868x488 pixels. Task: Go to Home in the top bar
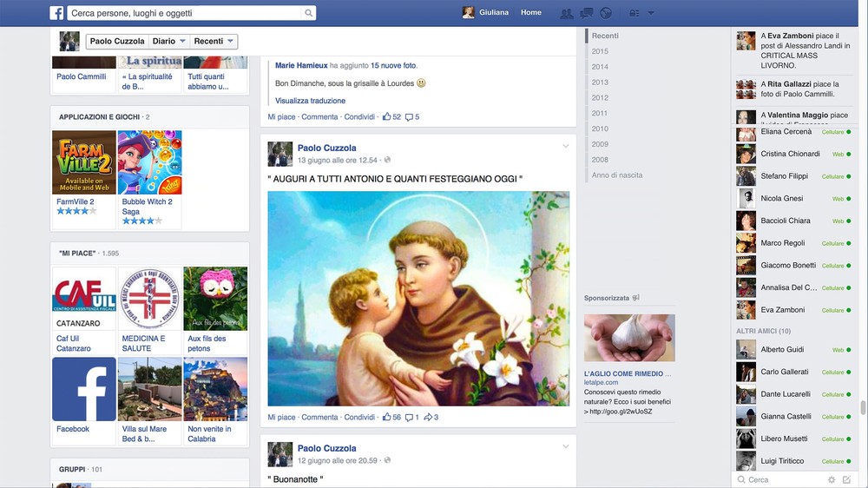[531, 12]
